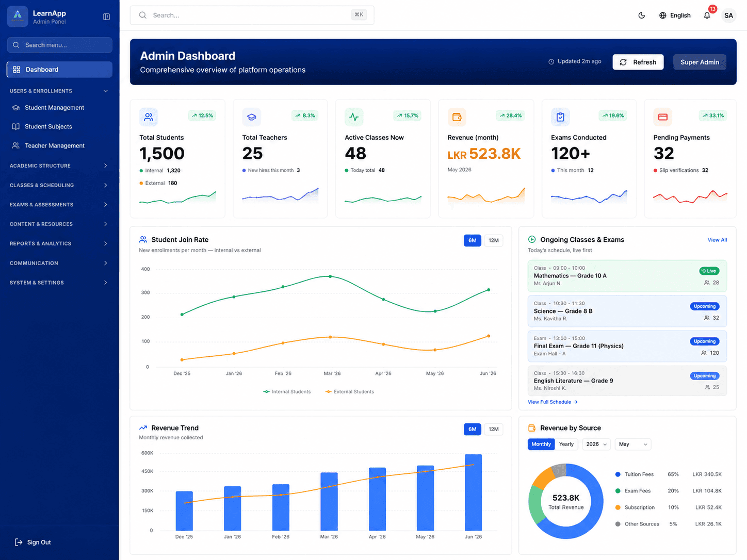Click the Revenue Trend chart icon

(143, 428)
